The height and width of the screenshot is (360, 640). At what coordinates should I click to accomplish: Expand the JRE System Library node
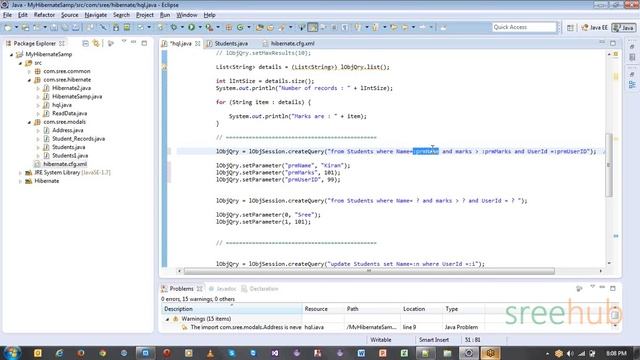coord(20,173)
